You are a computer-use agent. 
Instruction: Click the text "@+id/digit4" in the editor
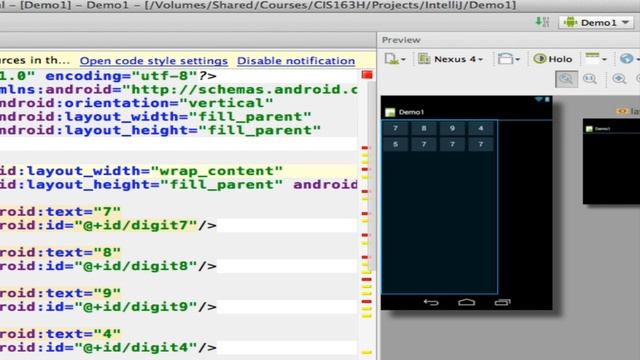click(x=136, y=348)
